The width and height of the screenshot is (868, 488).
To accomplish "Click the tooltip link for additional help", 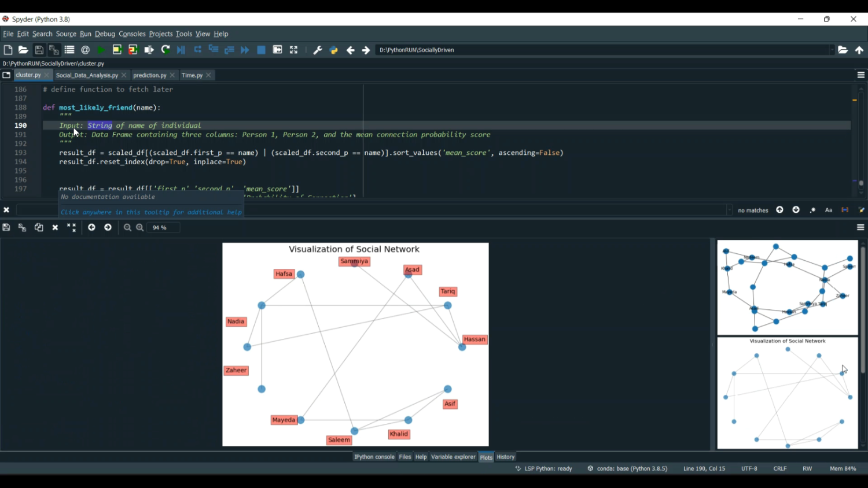I will (151, 212).
